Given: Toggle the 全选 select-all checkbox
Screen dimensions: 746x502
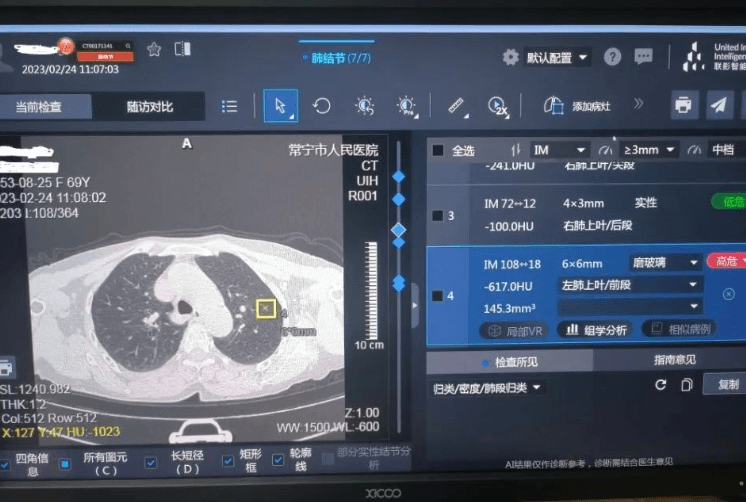Looking at the screenshot, I should point(438,151).
